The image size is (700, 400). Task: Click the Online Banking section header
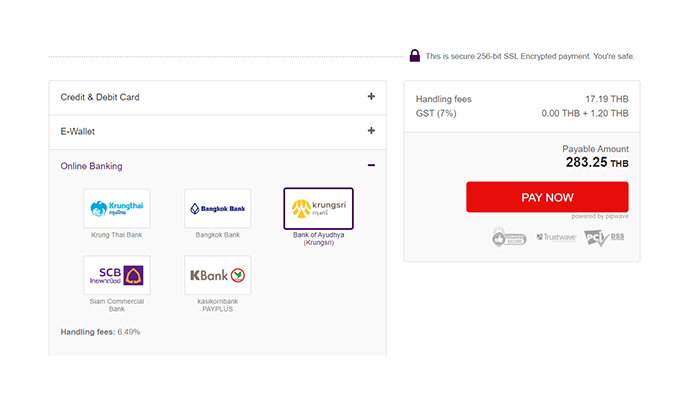[92, 166]
